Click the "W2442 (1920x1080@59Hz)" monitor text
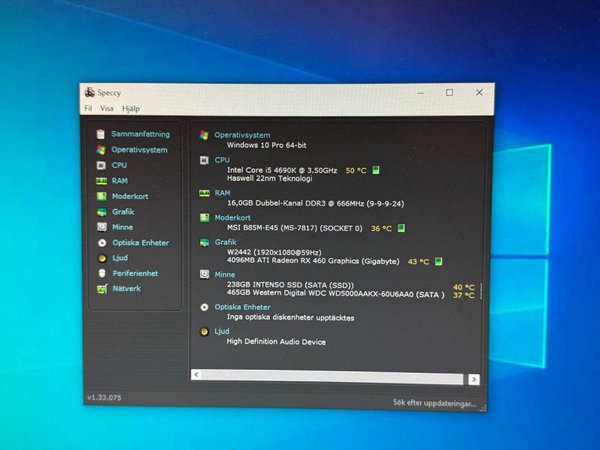 tap(274, 252)
